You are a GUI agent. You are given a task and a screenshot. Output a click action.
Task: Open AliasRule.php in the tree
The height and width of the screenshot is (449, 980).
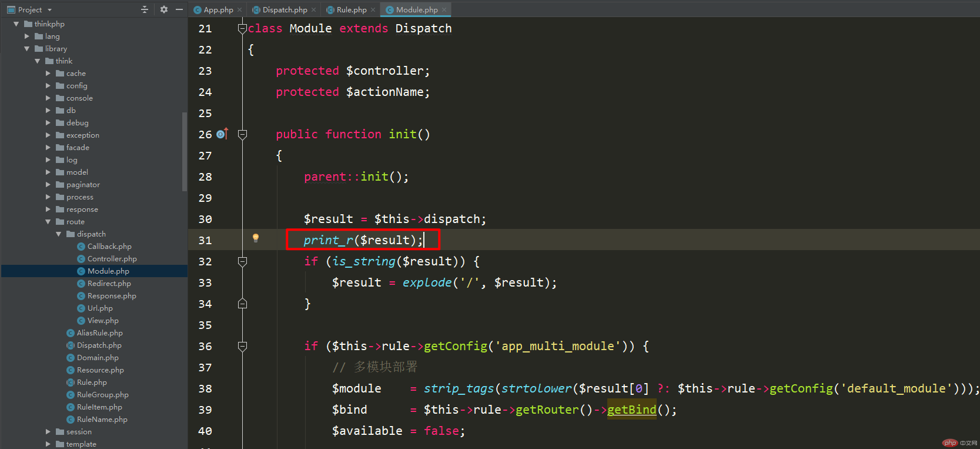point(99,333)
